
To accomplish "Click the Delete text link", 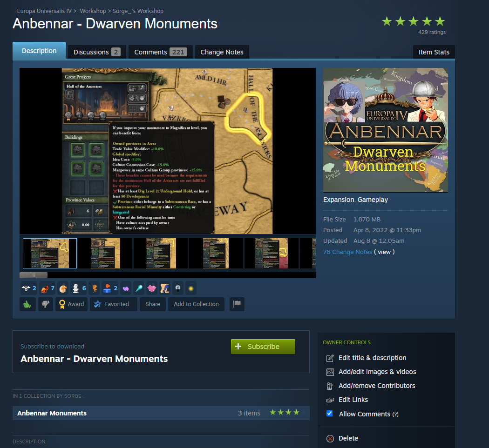I will pyautogui.click(x=348, y=438).
